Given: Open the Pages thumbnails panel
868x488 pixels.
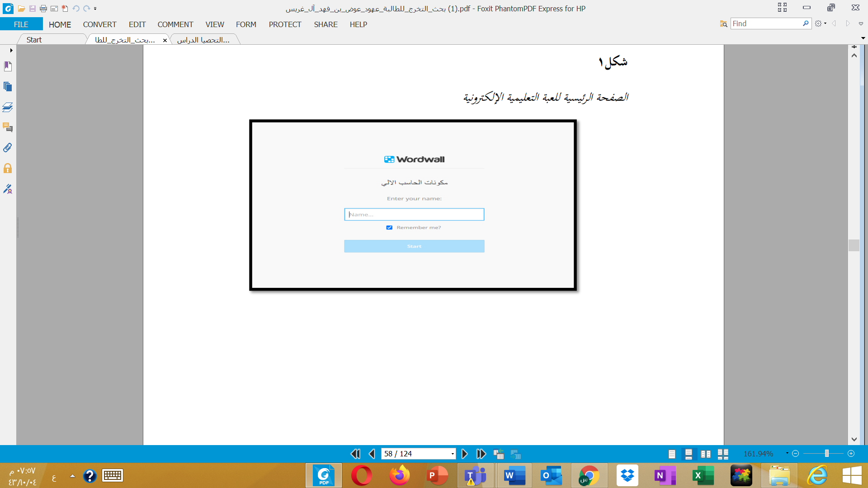Looking at the screenshot, I should [8, 87].
